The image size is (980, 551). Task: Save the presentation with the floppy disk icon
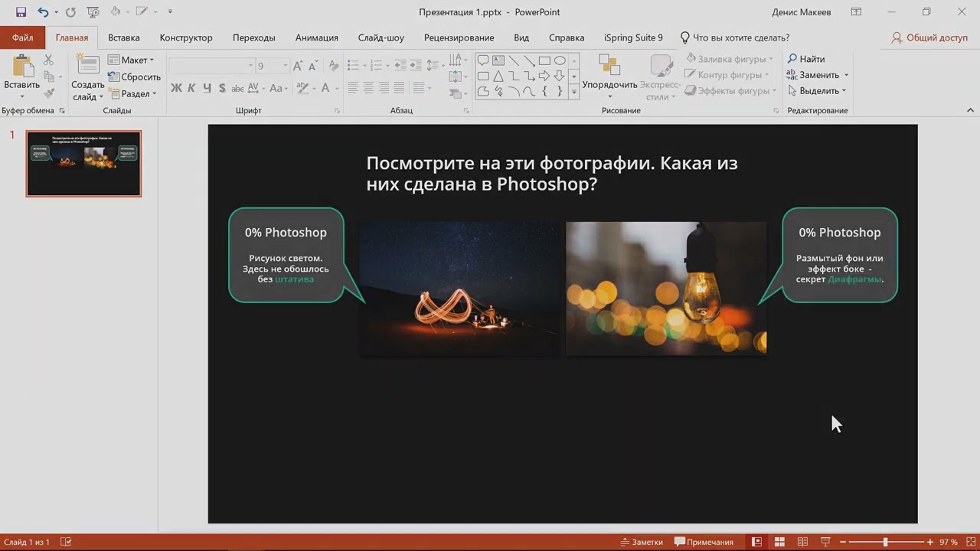21,12
